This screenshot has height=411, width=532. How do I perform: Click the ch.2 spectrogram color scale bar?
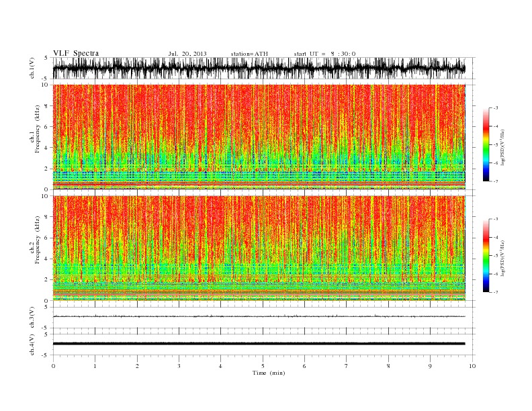486,256
